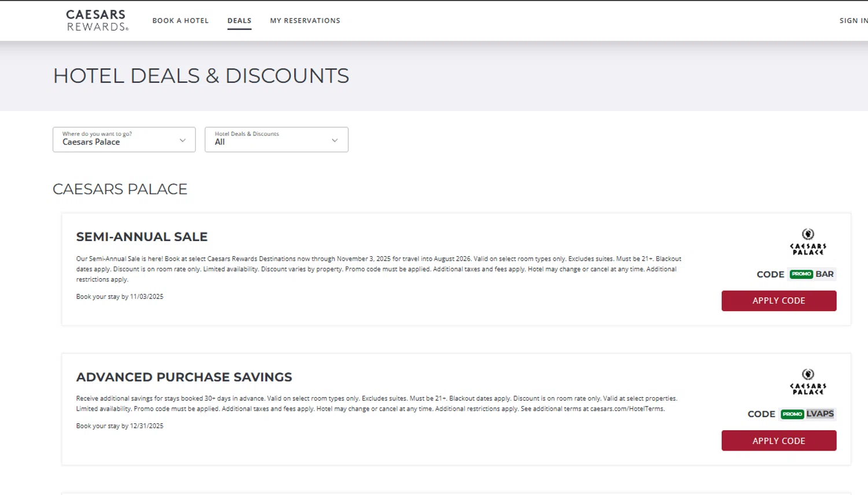Click the CODE label in Advanced Purchase card

pyautogui.click(x=761, y=415)
